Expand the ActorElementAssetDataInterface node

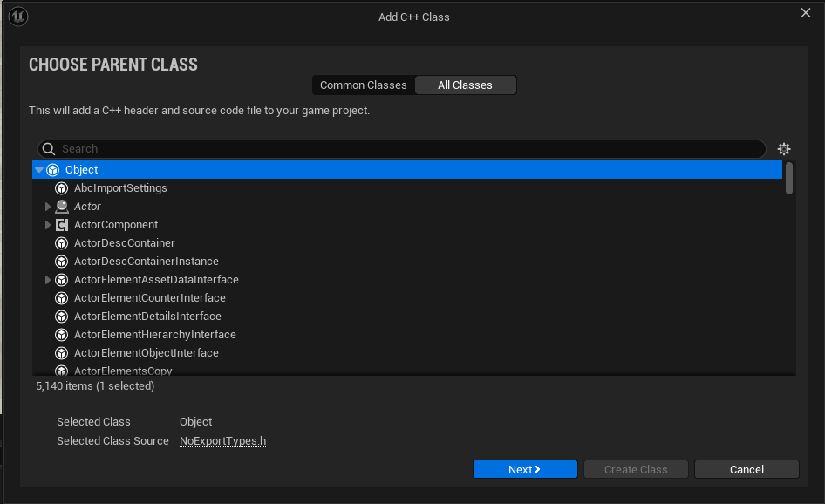tap(48, 279)
